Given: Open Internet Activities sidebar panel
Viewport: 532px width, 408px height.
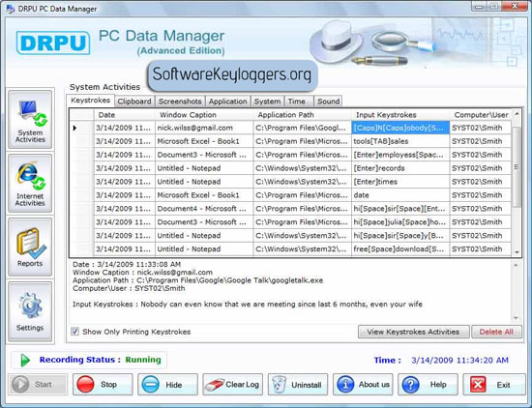Looking at the screenshot, I should click(30, 183).
